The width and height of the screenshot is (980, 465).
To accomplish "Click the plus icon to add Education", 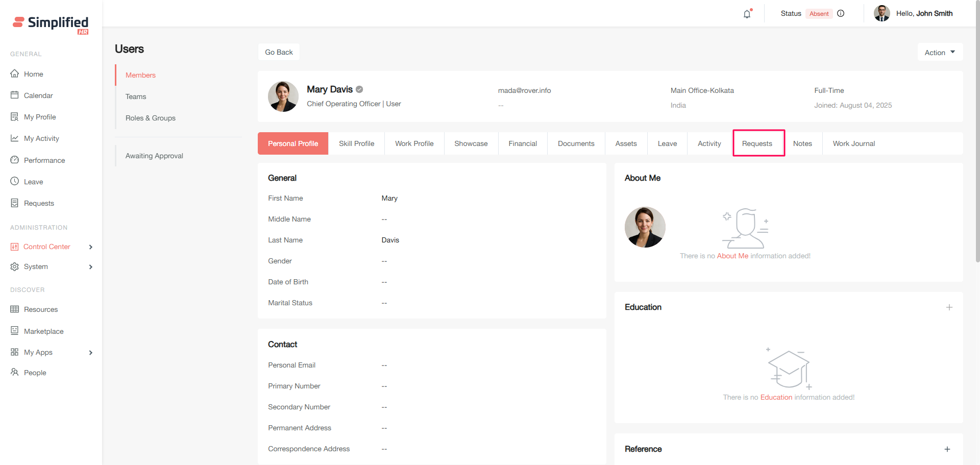I will coord(949,307).
